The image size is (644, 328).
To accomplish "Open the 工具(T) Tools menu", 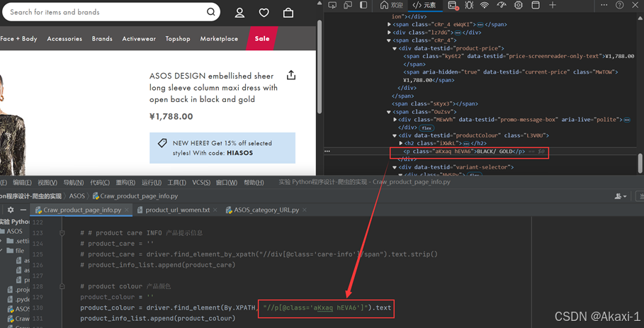I will coord(176,182).
